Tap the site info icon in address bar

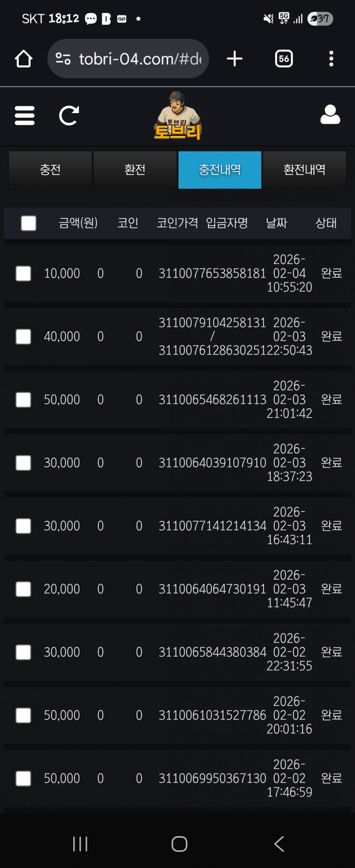click(x=63, y=59)
